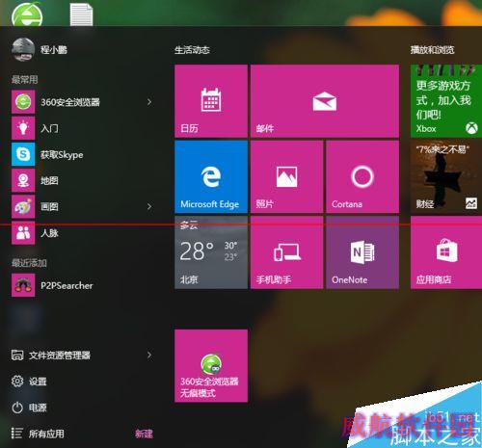Expand the 360安全浏览器 jump list arrow

pyautogui.click(x=149, y=102)
